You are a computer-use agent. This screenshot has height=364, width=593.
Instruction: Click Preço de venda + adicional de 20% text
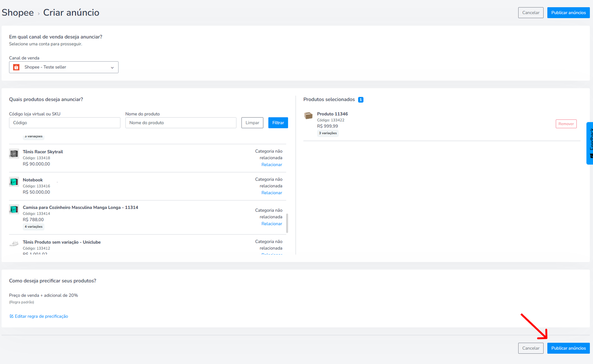click(43, 295)
